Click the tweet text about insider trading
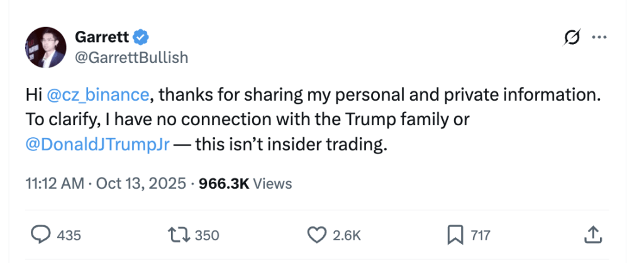 [x=289, y=145]
